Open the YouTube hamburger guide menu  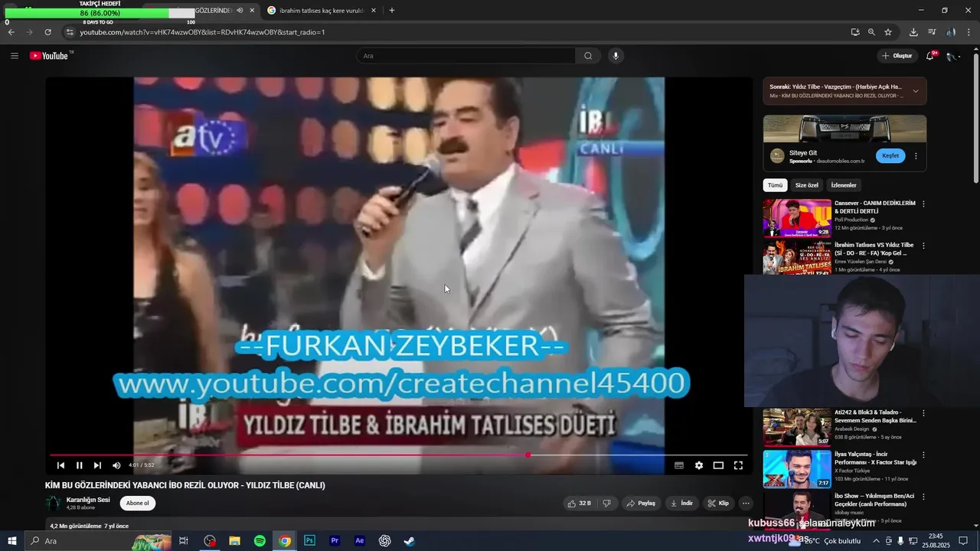[14, 56]
